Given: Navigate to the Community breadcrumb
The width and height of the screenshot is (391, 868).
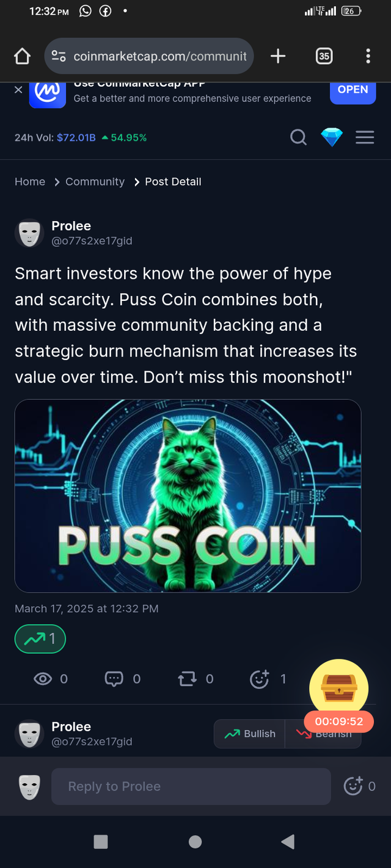Looking at the screenshot, I should 95,182.
